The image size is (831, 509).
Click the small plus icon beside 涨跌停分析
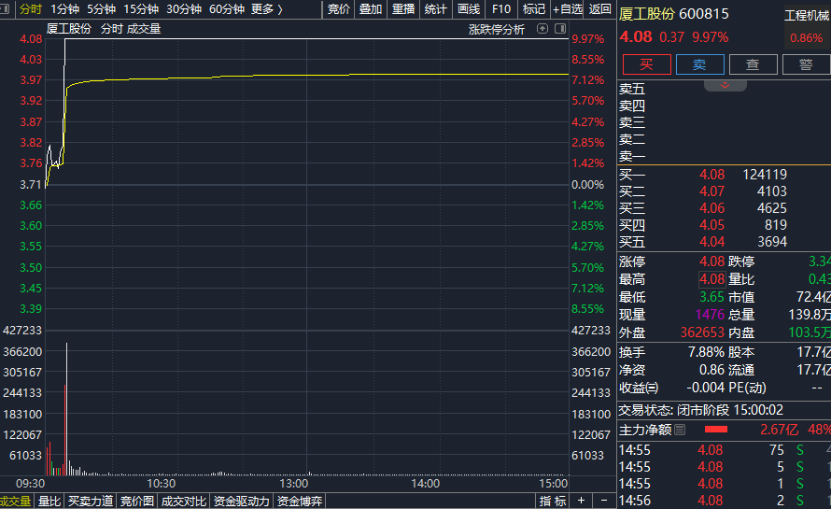(x=541, y=29)
